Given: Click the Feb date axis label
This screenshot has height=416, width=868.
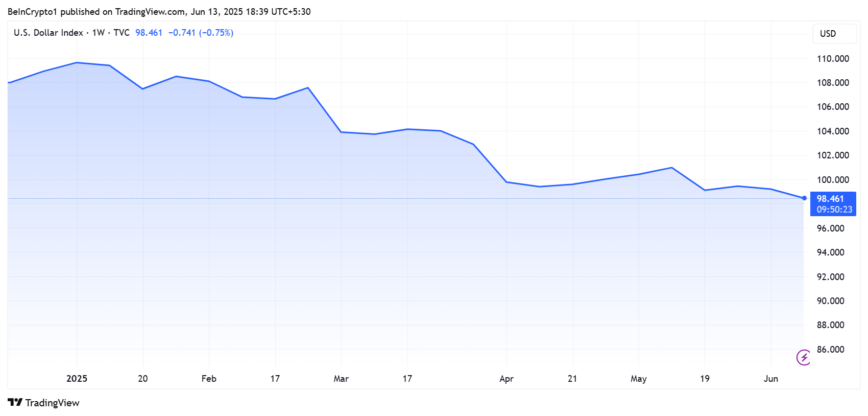Looking at the screenshot, I should [x=209, y=379].
